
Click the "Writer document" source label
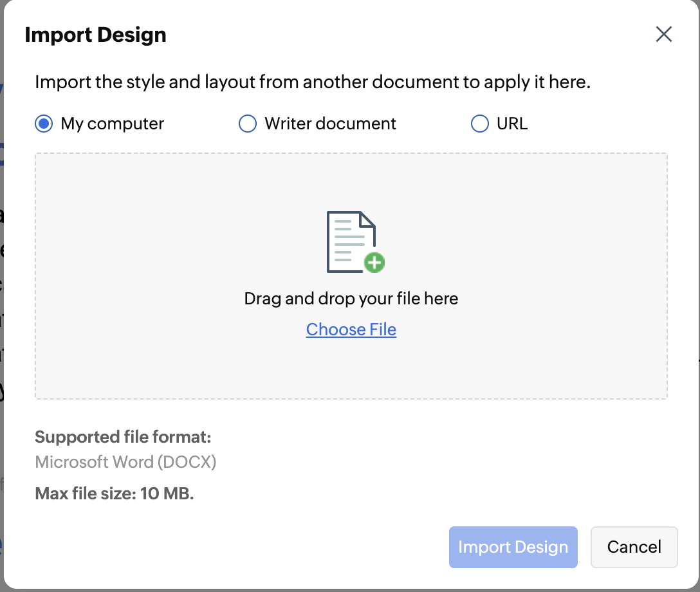[x=331, y=124]
